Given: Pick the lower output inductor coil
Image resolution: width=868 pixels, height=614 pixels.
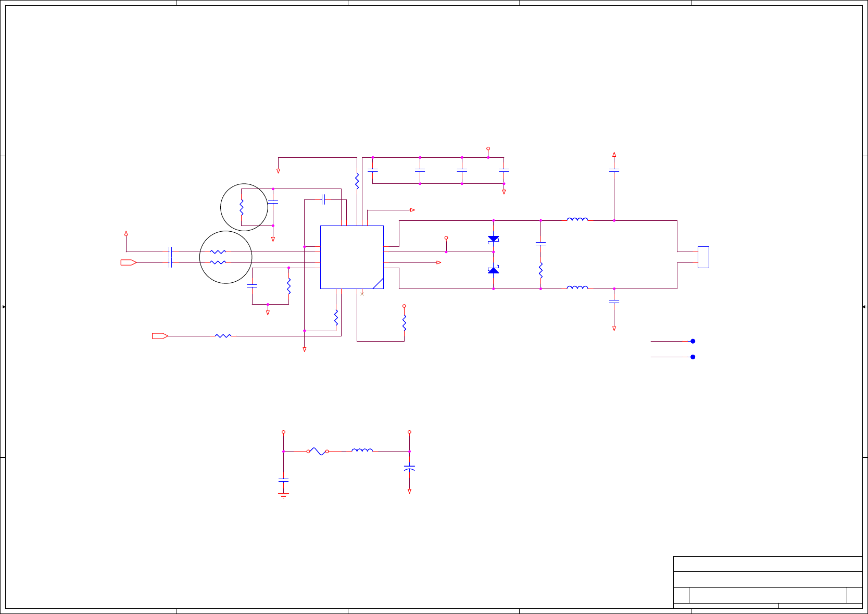Looking at the screenshot, I should click(x=577, y=287).
